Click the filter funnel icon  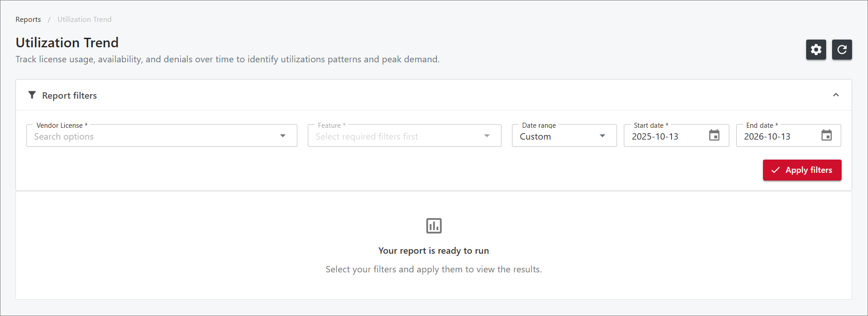point(32,95)
